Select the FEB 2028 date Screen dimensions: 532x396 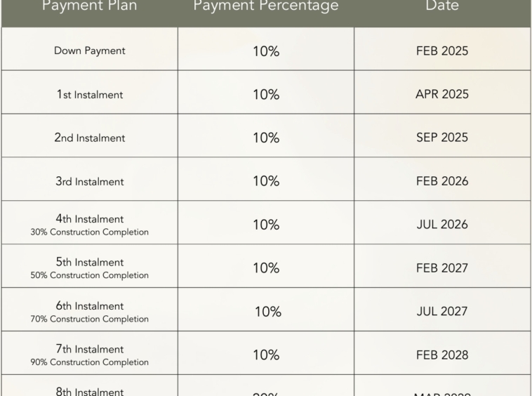tap(442, 355)
